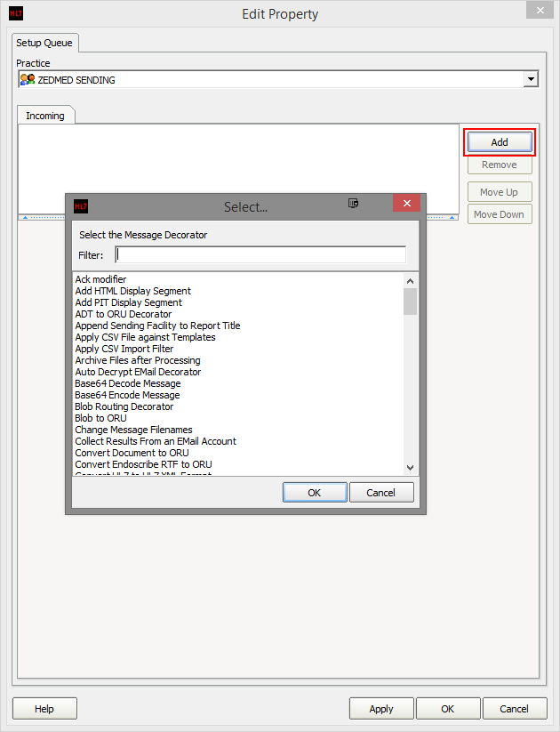Screen dimensions: 560x732
Task: Select 'ADT to ORU Decorator'
Action: click(124, 314)
